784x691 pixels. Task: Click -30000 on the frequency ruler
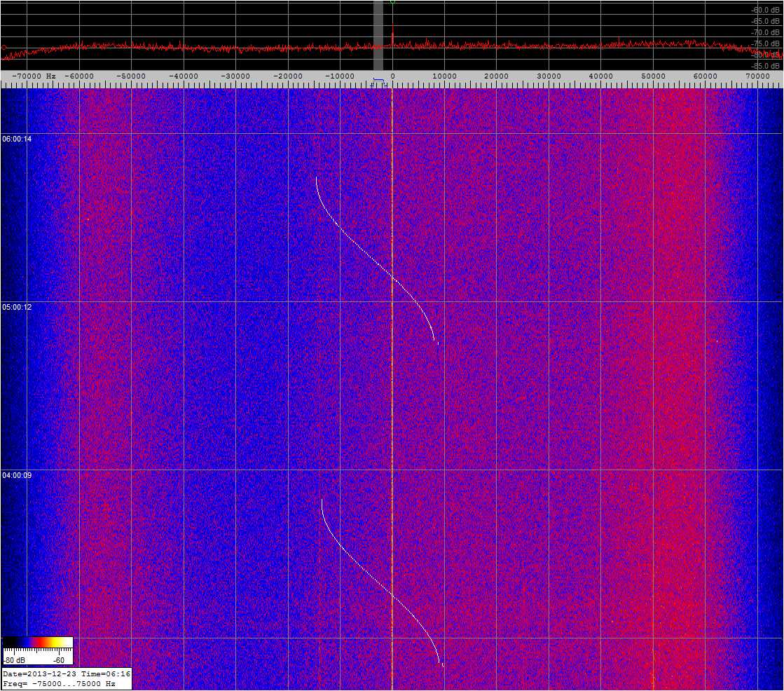(x=235, y=76)
